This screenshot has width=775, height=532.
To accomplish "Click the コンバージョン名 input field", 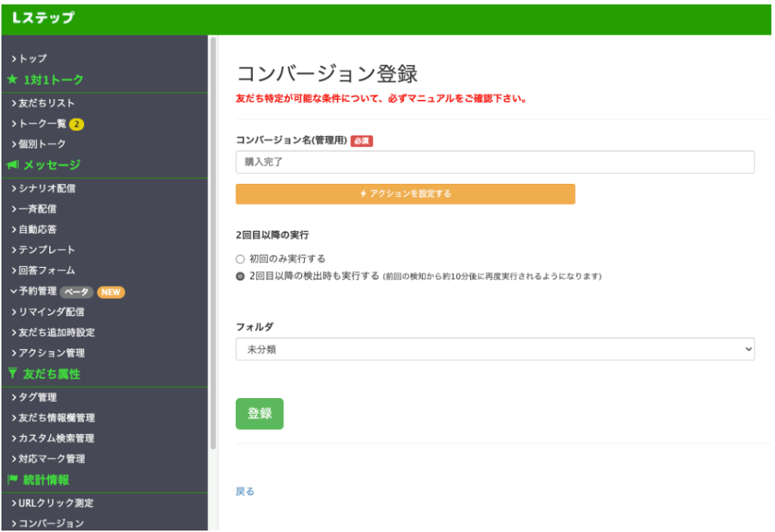I will 495,162.
